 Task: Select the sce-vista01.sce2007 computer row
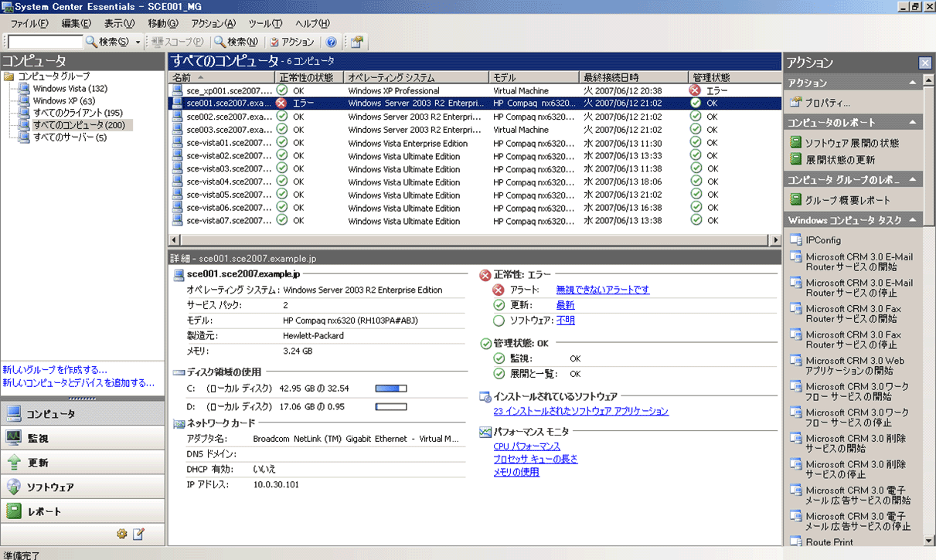475,143
